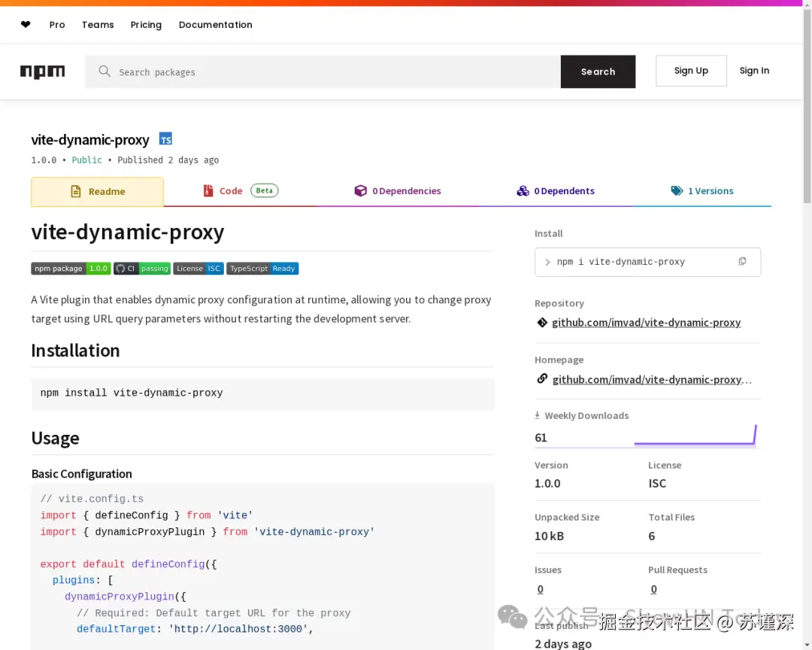Click the Basic Configuration subheading
This screenshot has height=650, width=812.
click(82, 474)
